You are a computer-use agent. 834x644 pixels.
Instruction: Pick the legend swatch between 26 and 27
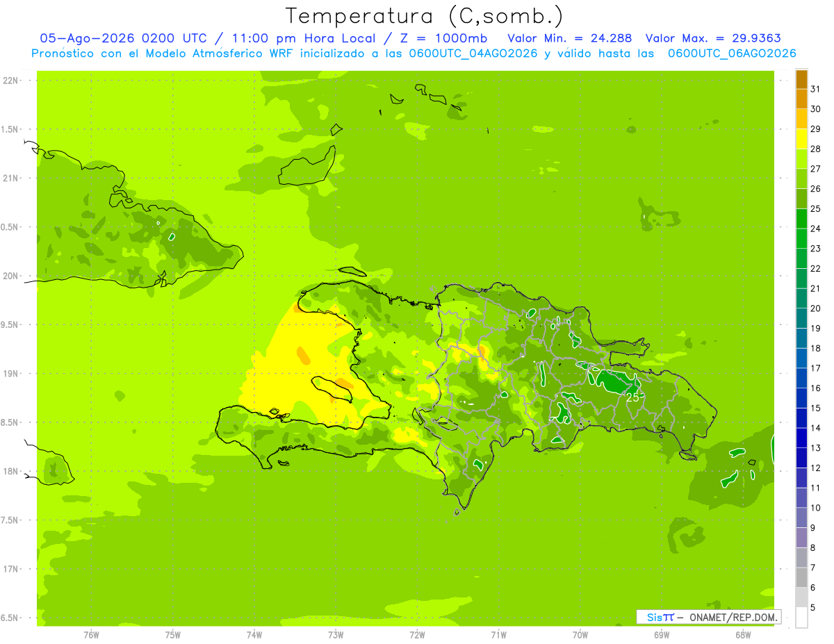(801, 179)
